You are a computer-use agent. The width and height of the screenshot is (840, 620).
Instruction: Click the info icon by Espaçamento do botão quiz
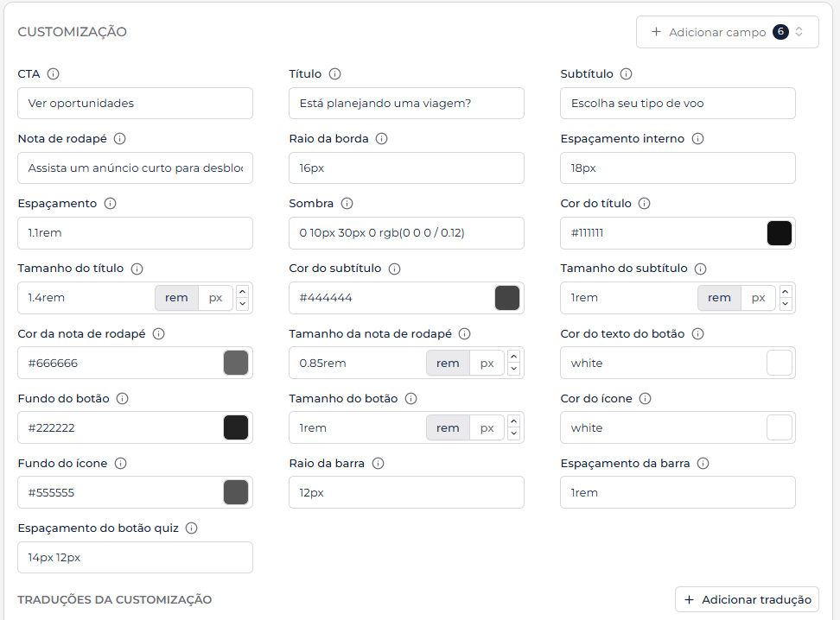(191, 528)
